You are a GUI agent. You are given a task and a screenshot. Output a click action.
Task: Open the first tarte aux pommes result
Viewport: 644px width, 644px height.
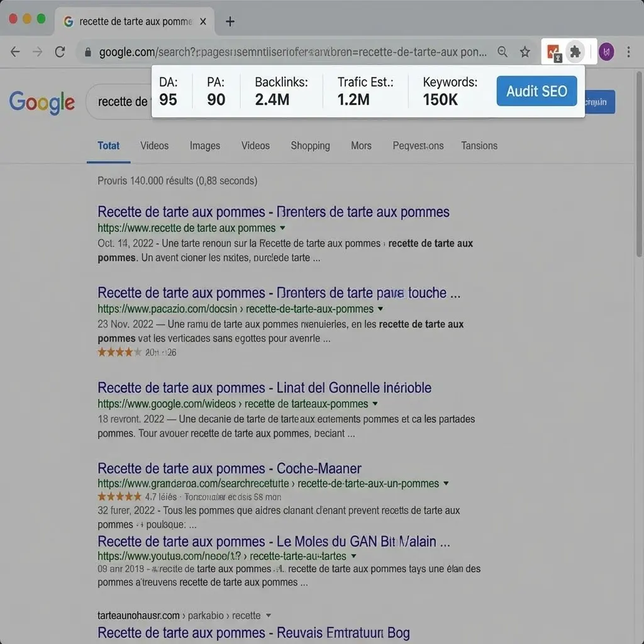click(273, 212)
